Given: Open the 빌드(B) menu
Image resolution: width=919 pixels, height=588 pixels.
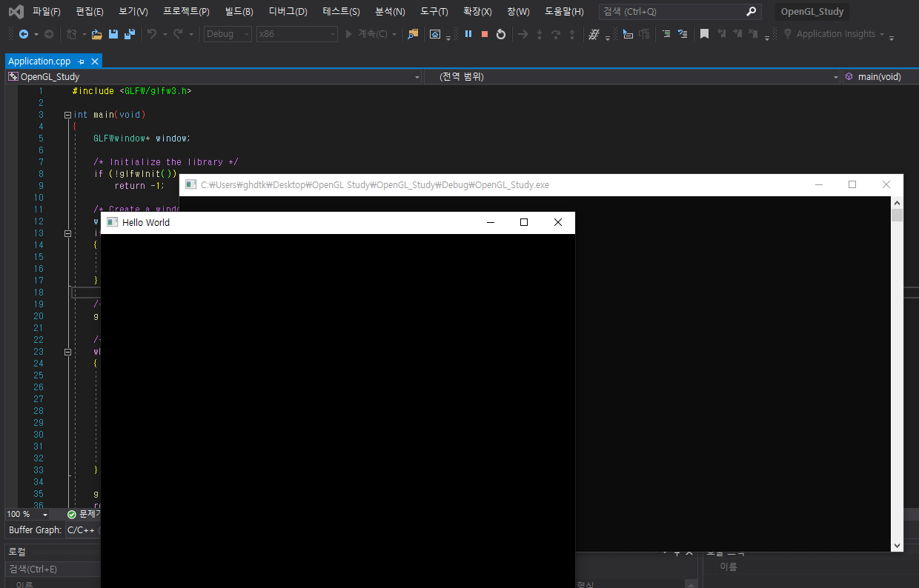Looking at the screenshot, I should (x=239, y=12).
